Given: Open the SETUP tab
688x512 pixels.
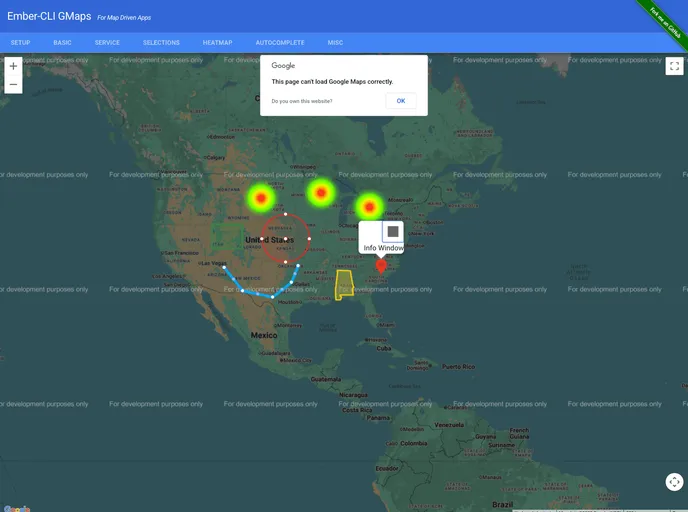Looking at the screenshot, I should pos(21,43).
